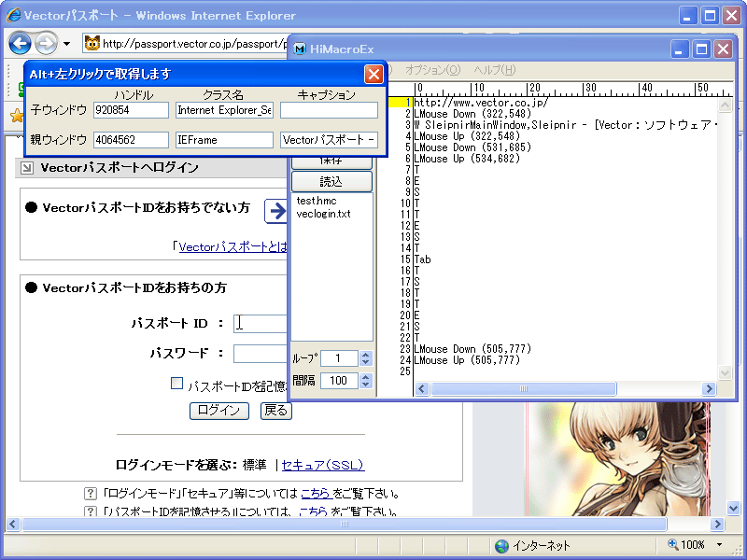Switch to セキュア(SSL) login mode link
747x560 pixels.
point(323,465)
